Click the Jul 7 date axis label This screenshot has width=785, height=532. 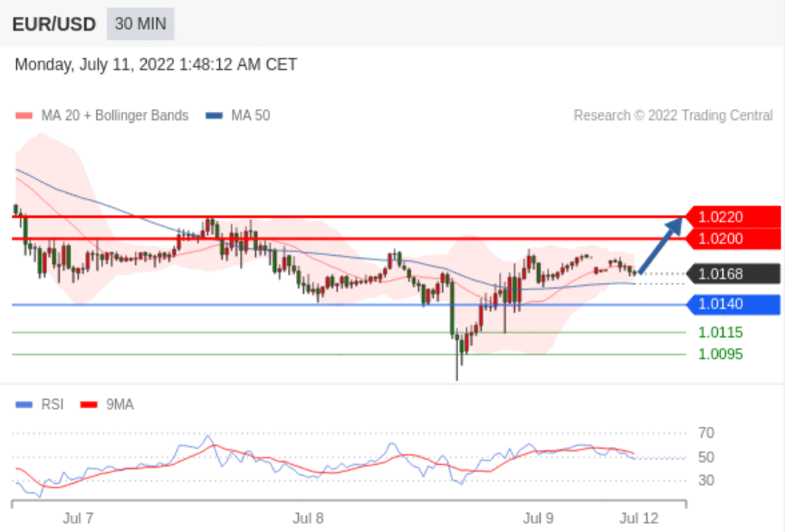(78, 518)
